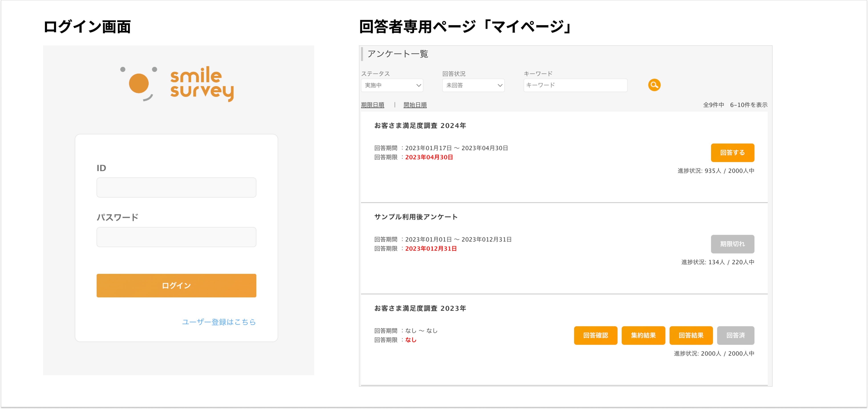Screen dimensions: 868x409
Task: Click the 回答確認 button
Action: [x=595, y=335]
